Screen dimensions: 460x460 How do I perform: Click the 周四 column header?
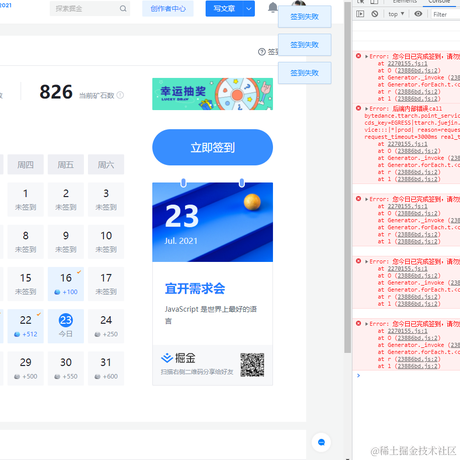pos(26,164)
